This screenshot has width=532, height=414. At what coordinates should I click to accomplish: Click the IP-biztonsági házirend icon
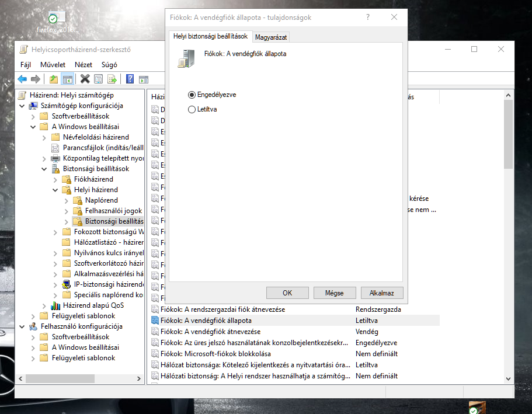click(67, 284)
